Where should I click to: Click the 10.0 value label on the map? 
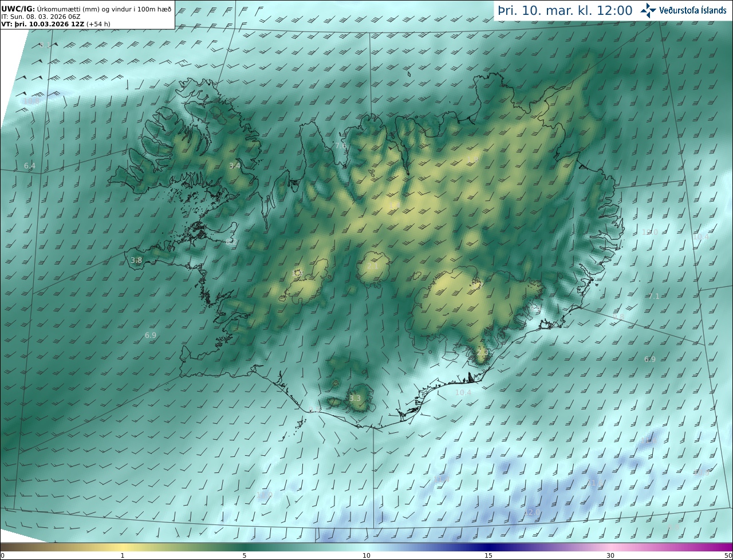[650, 232]
